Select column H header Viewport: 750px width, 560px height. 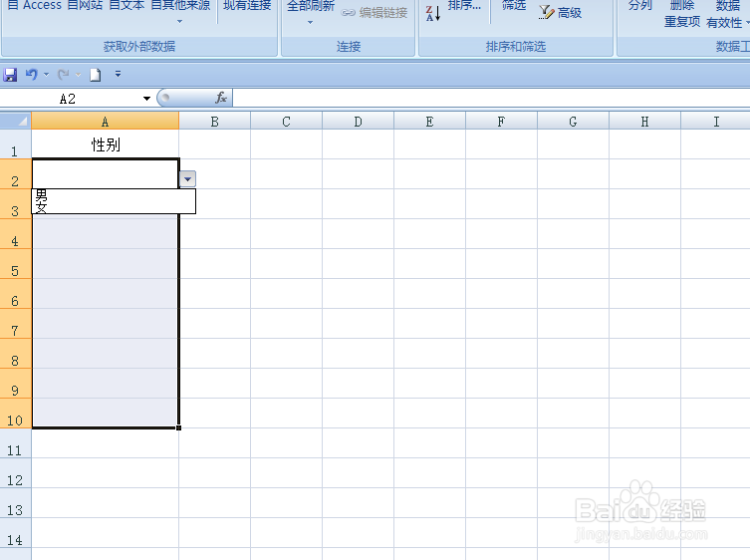pyautogui.click(x=644, y=122)
